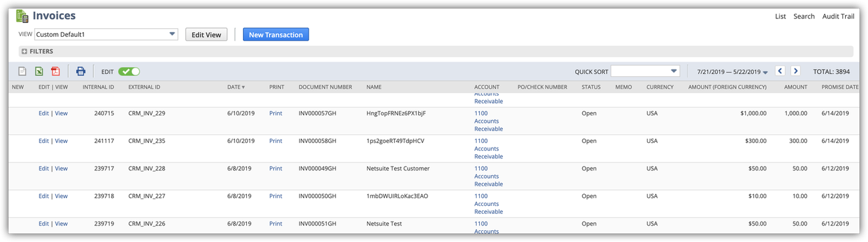Print invoice INV000057GH
This screenshot has height=242, width=868.
276,113
